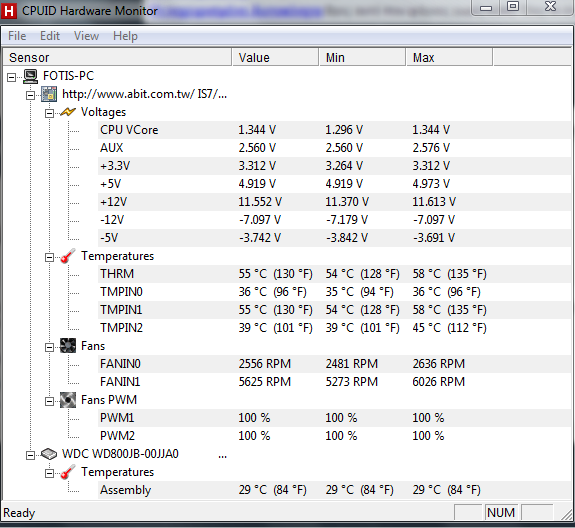Viewport: 575px width, 528px height.
Task: Select the Voltages label
Action: (x=103, y=112)
